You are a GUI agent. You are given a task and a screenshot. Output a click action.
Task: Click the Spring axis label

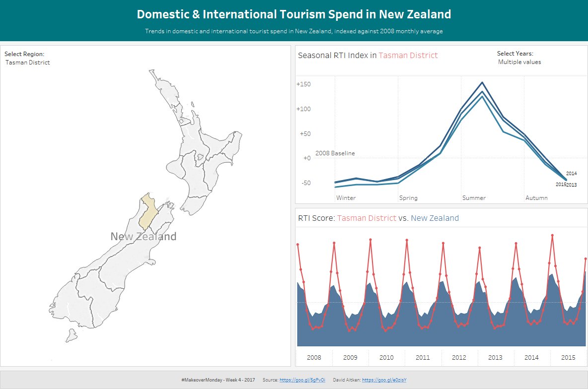[408, 198]
